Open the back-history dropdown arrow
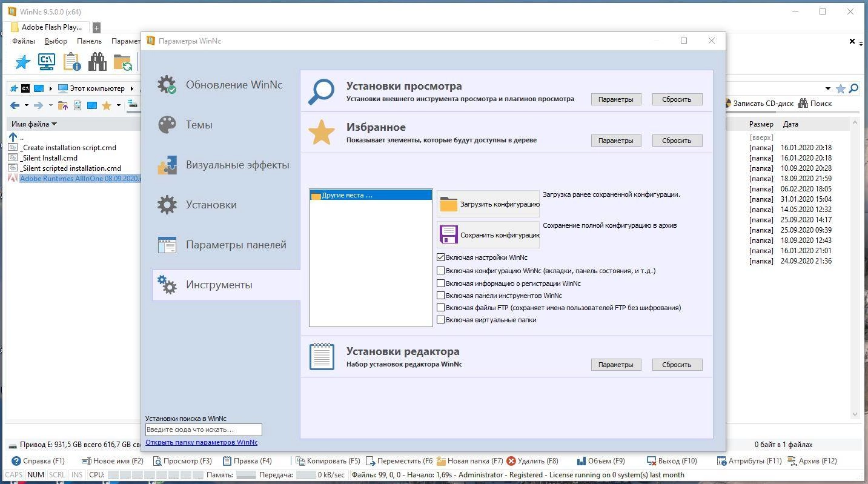Screen dimensions: 868x484 [x=26, y=105]
